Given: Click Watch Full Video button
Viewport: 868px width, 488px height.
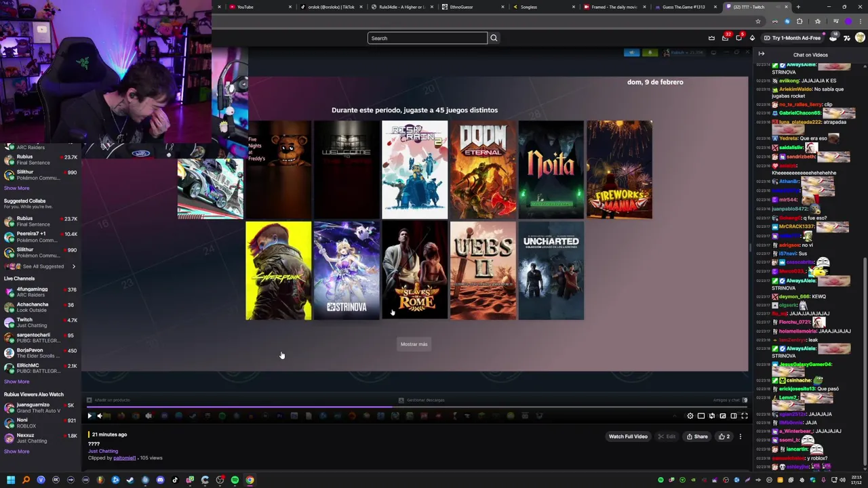Looking at the screenshot, I should point(628,436).
